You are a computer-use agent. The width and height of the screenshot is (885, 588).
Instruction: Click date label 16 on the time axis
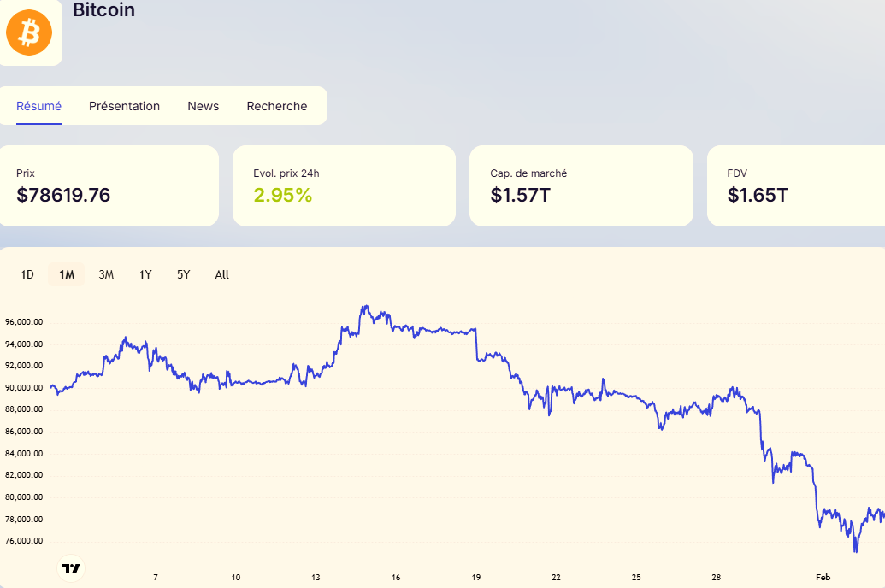(x=397, y=578)
